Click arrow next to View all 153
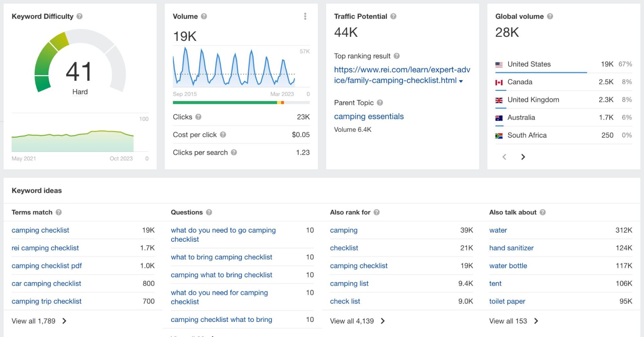The width and height of the screenshot is (644, 337). 536,321
